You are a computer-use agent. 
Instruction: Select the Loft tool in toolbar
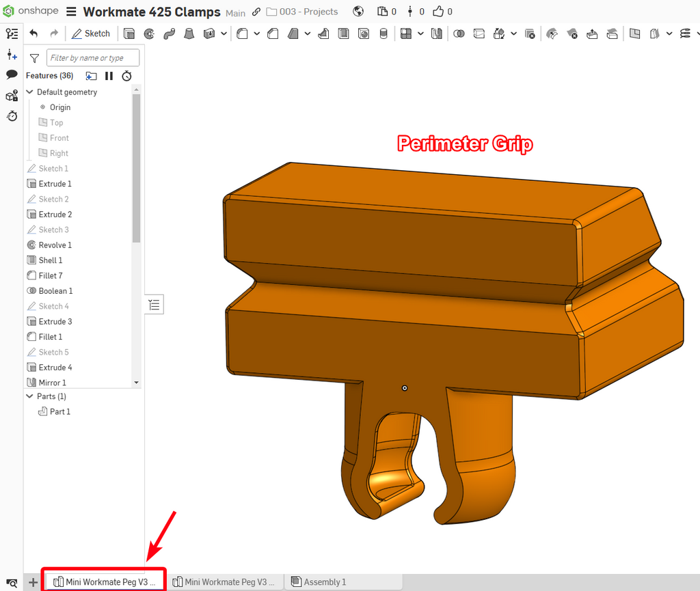pyautogui.click(x=189, y=34)
